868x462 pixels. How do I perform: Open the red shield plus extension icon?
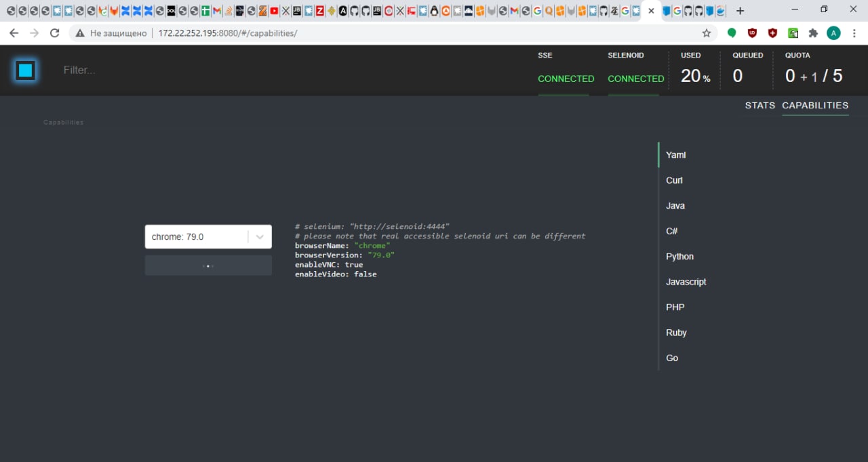tap(772, 33)
